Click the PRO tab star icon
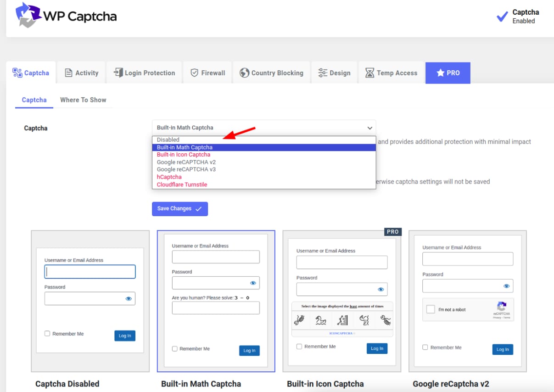 (440, 73)
